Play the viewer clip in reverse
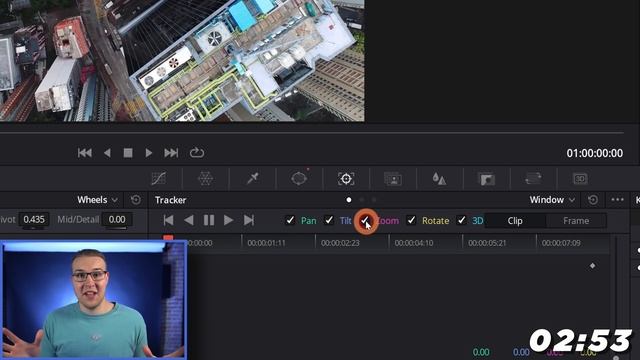The height and width of the screenshot is (360, 640). click(107, 153)
